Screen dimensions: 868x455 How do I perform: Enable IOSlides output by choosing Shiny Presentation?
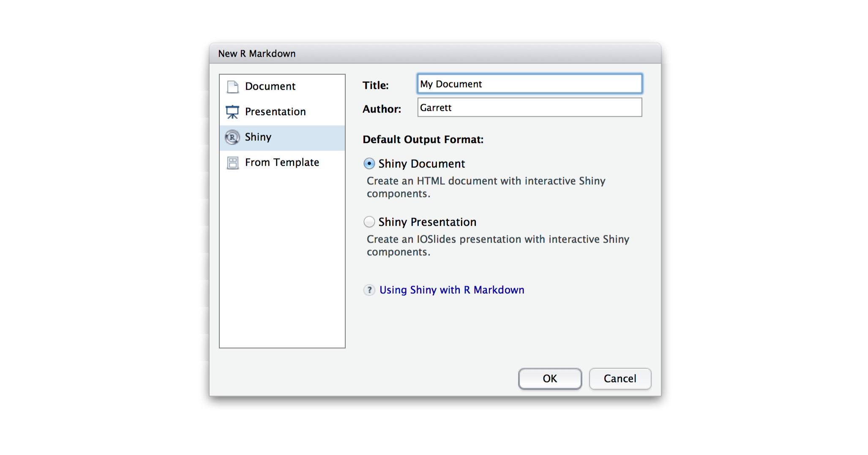tap(369, 221)
